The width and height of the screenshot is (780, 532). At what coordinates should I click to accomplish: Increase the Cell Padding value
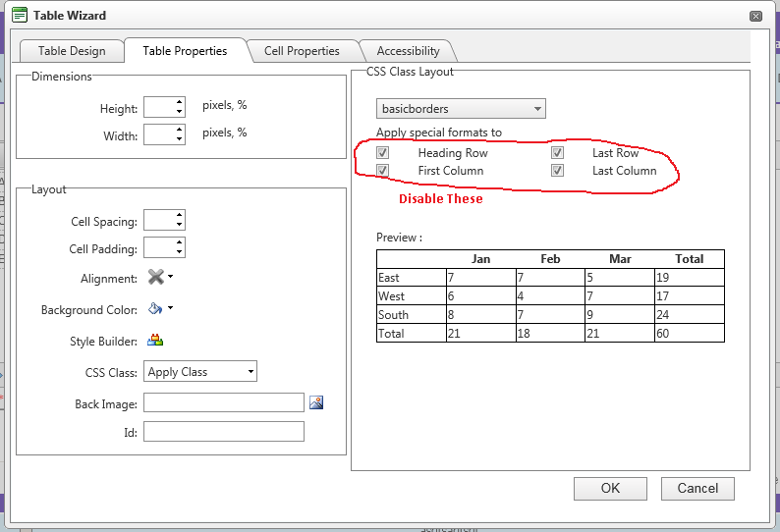(x=179, y=242)
